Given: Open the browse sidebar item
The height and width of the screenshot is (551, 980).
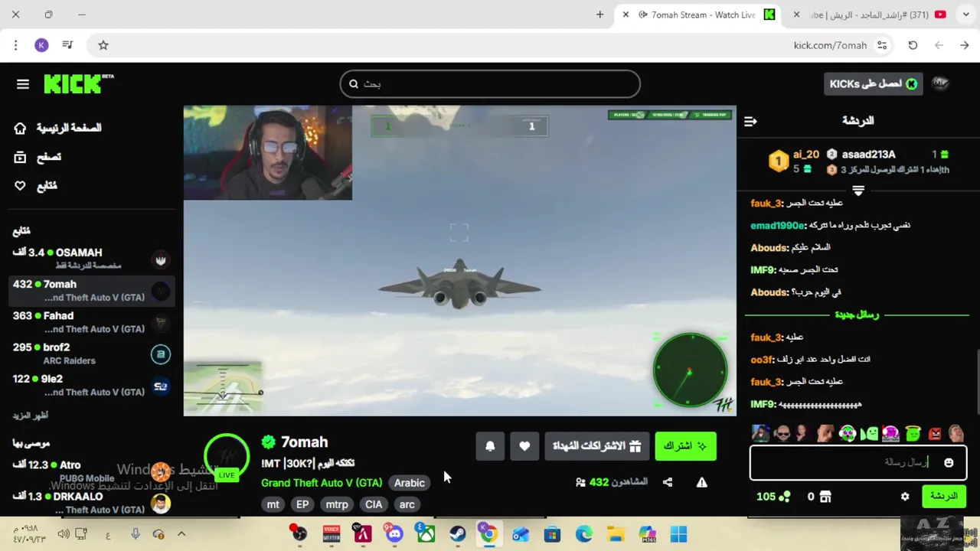Looking at the screenshot, I should (38, 157).
